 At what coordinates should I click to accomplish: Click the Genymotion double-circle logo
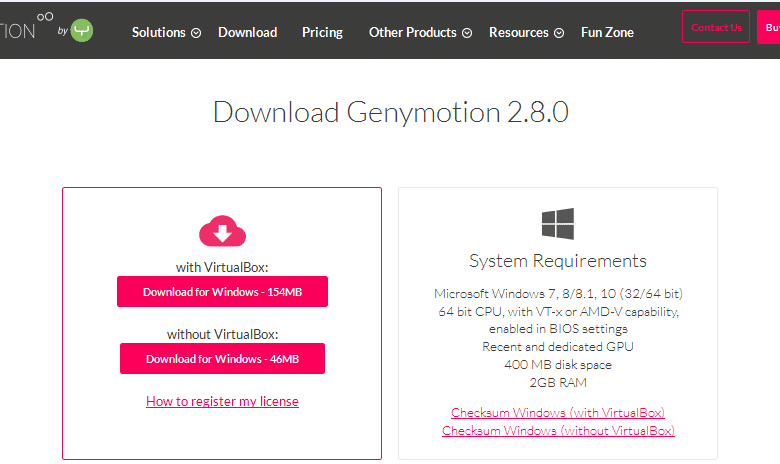tap(45, 17)
